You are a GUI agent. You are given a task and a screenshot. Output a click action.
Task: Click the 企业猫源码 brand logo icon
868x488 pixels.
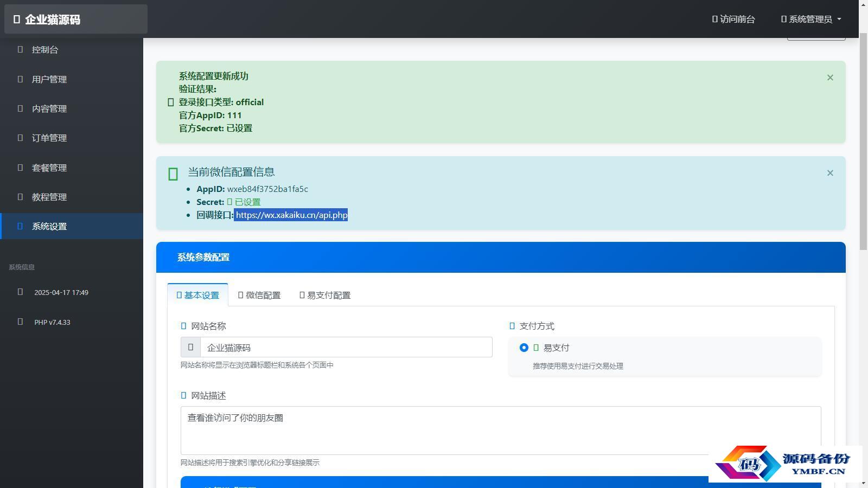pyautogui.click(x=17, y=20)
